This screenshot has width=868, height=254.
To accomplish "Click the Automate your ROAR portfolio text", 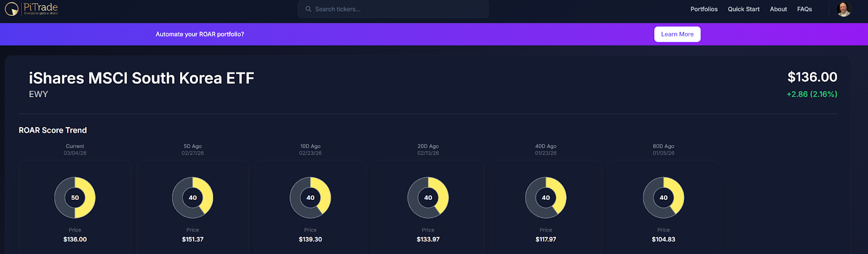I will tap(200, 34).
